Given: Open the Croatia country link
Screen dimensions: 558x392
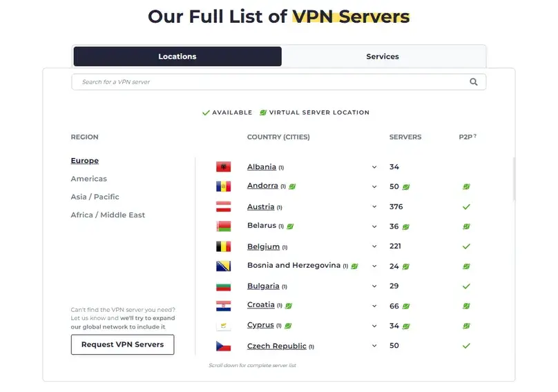Looking at the screenshot, I should tap(261, 305).
